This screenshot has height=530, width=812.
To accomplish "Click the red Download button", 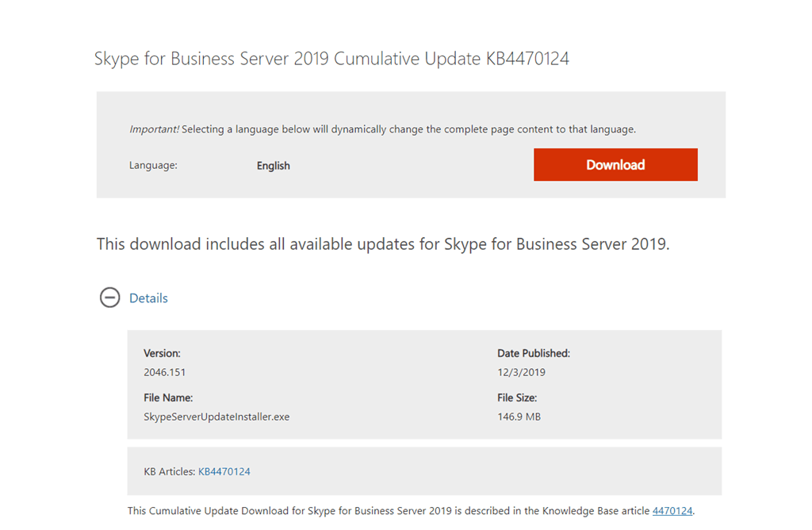I will pyautogui.click(x=615, y=165).
